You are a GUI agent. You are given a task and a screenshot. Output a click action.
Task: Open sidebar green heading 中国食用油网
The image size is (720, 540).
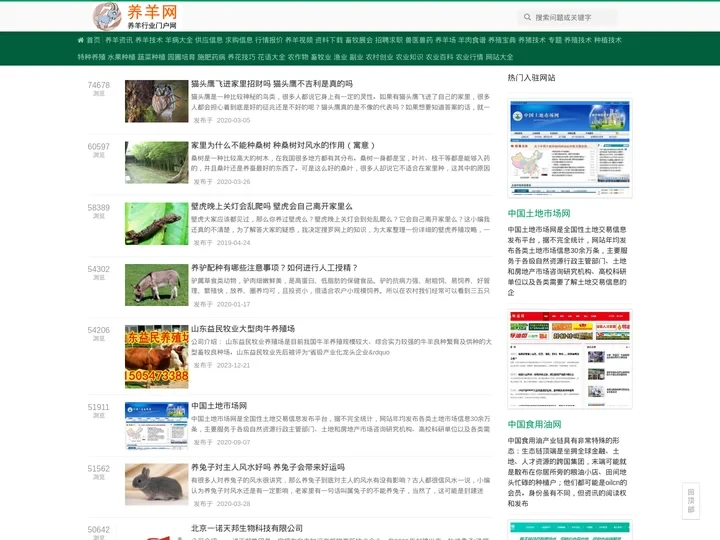(x=534, y=424)
